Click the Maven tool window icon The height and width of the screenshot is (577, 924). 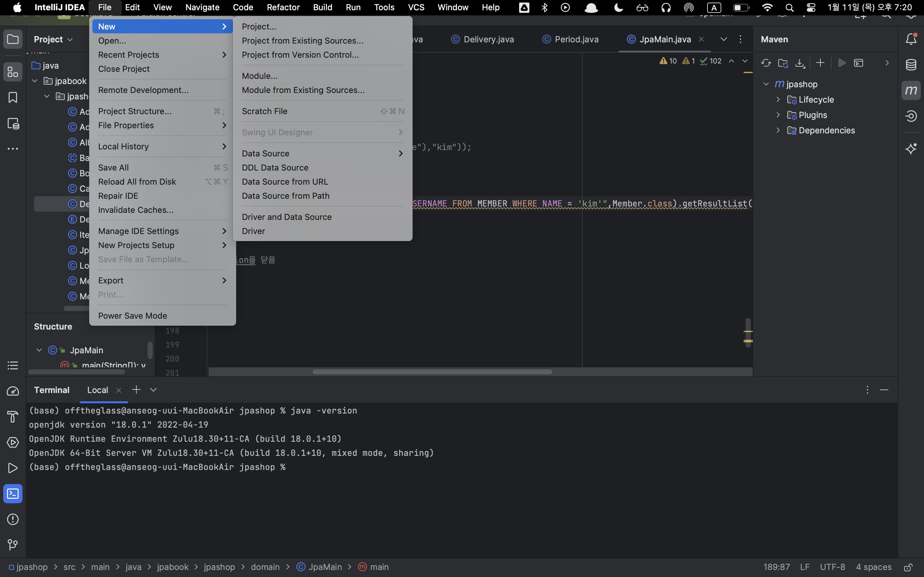tap(911, 90)
